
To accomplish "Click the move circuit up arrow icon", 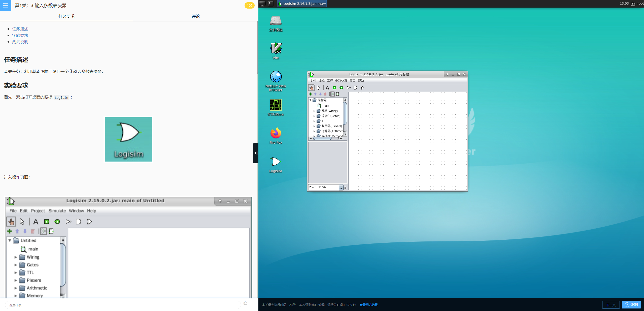I will (315, 94).
